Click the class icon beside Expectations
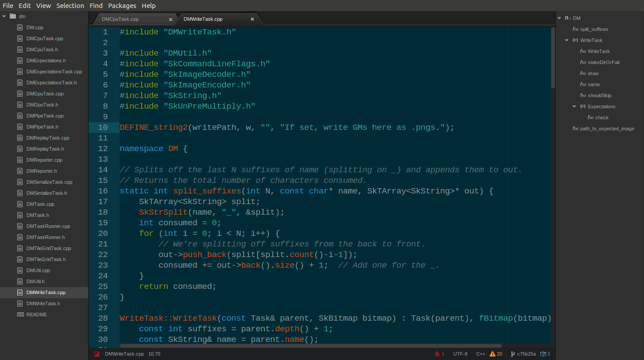The height and width of the screenshot is (360, 644). [583, 106]
